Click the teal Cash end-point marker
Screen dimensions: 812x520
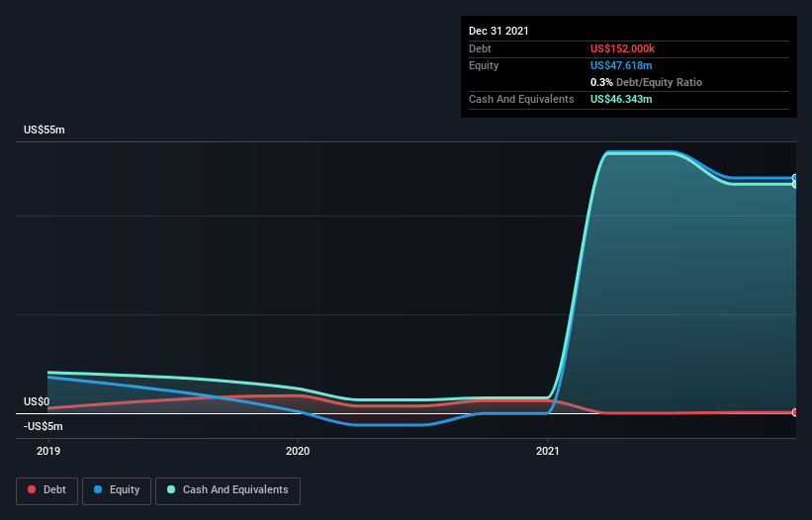(795, 184)
